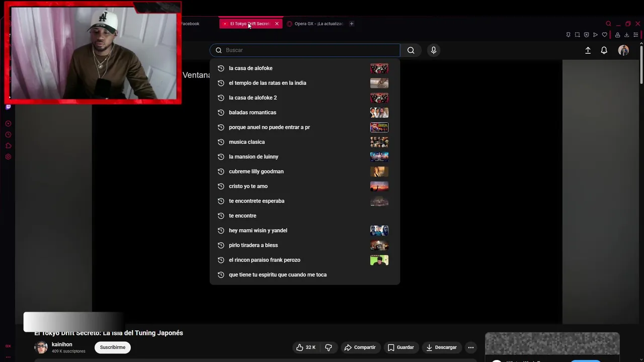Image resolution: width=644 pixels, height=362 pixels.
Task: Click scrollbar up arrow at top right
Action: [641, 44]
